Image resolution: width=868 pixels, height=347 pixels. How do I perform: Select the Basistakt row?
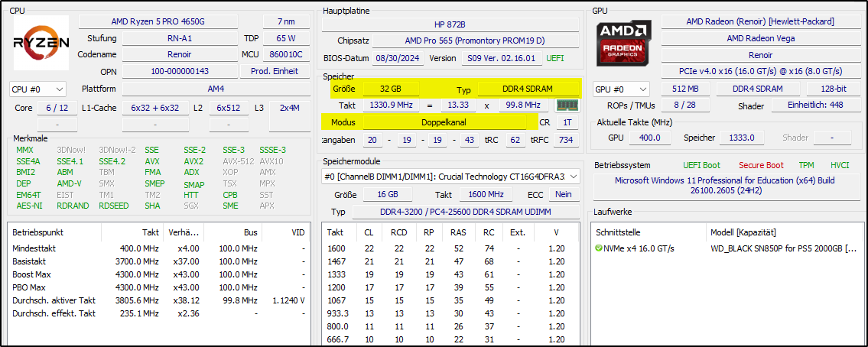[x=159, y=261]
